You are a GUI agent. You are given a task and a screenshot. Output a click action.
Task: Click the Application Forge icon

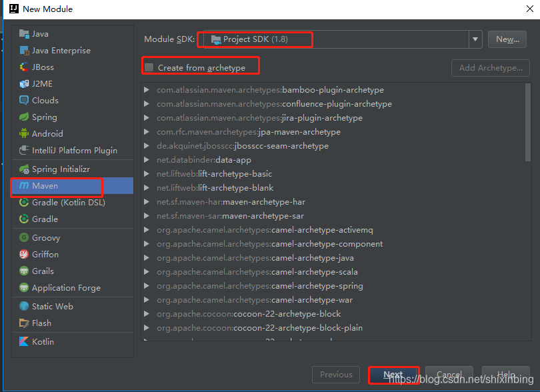pos(24,287)
